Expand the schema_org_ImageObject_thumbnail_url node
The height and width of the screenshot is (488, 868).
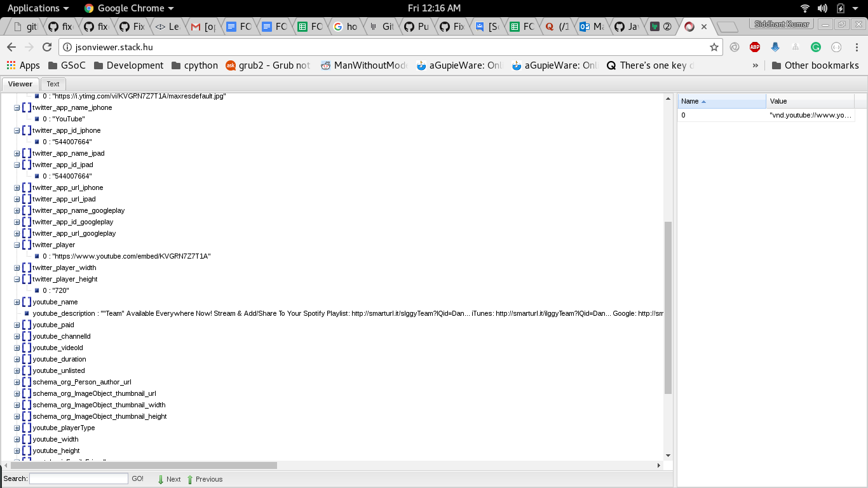17,393
